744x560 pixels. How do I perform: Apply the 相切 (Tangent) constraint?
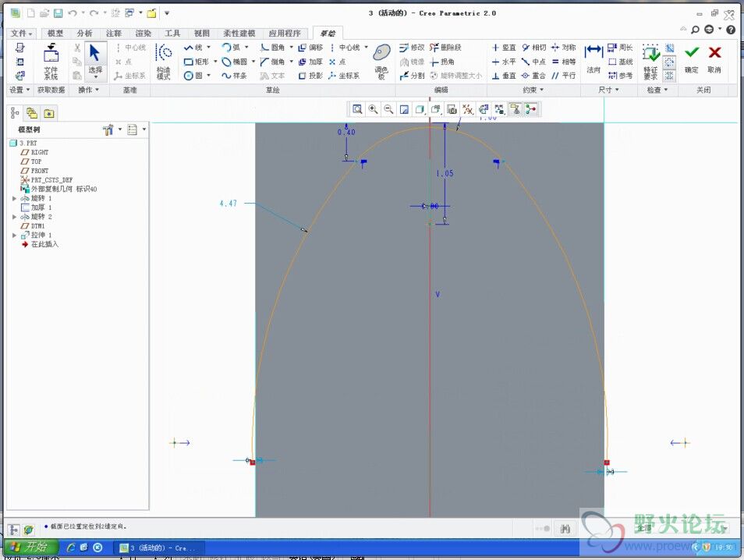tap(534, 48)
